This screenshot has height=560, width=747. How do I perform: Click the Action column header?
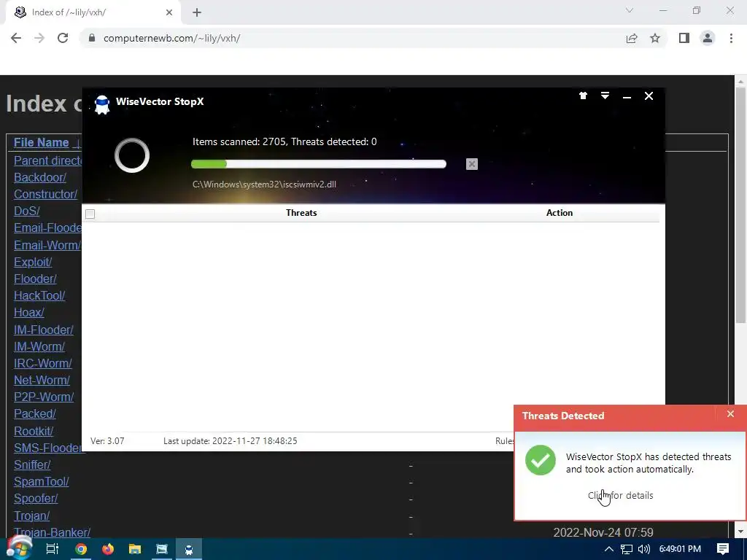coord(560,213)
